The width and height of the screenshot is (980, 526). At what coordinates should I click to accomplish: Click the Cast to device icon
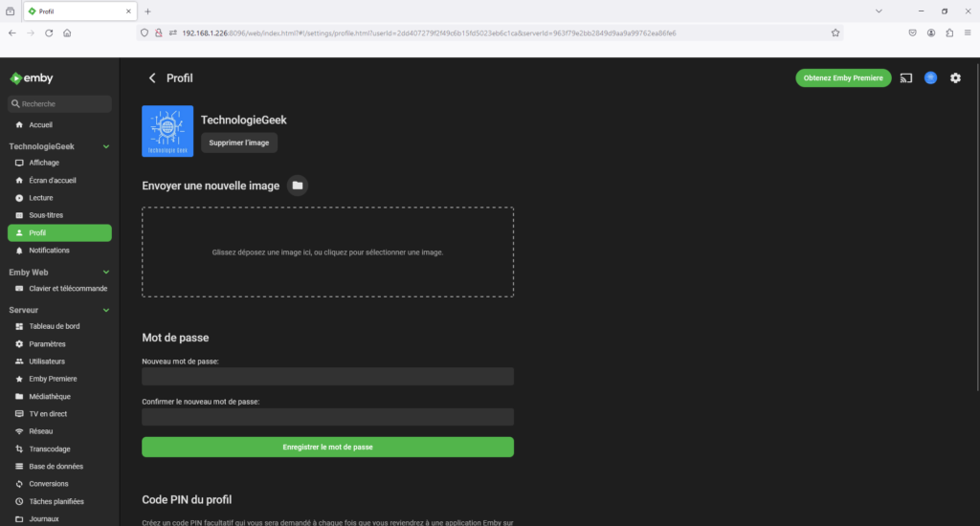(x=905, y=78)
